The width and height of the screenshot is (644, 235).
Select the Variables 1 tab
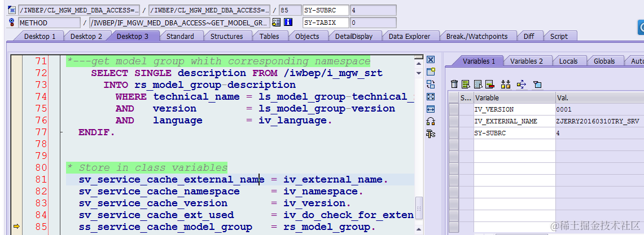(x=479, y=61)
